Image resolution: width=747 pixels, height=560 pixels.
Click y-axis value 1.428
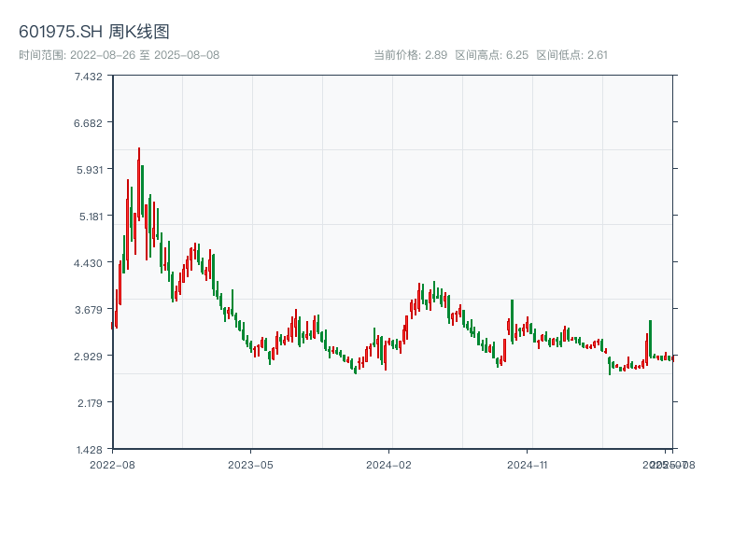(89, 450)
